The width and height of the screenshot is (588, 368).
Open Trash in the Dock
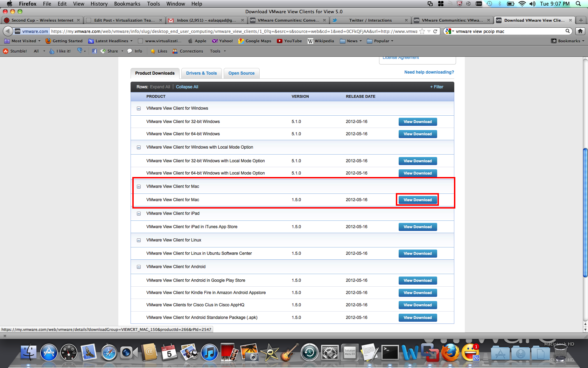pyautogui.click(x=560, y=352)
